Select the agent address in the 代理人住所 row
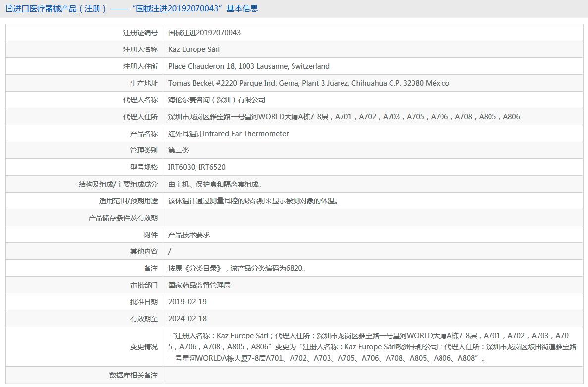Viewport: 588px width, 387px height. (x=344, y=117)
